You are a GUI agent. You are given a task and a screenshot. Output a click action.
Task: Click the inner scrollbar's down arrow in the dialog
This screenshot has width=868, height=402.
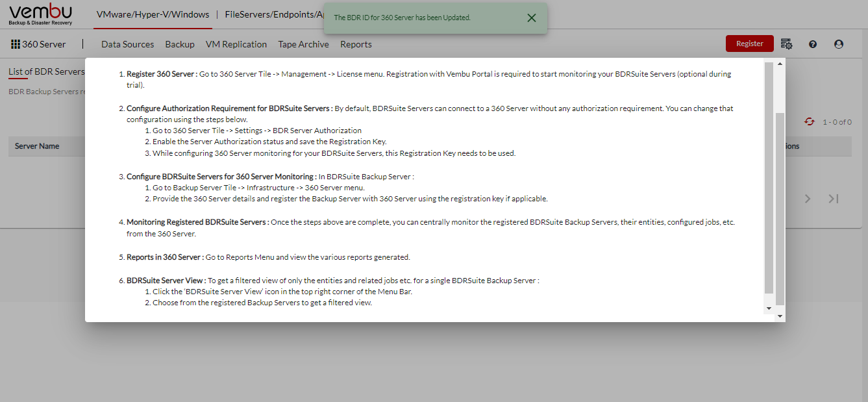coord(769,308)
